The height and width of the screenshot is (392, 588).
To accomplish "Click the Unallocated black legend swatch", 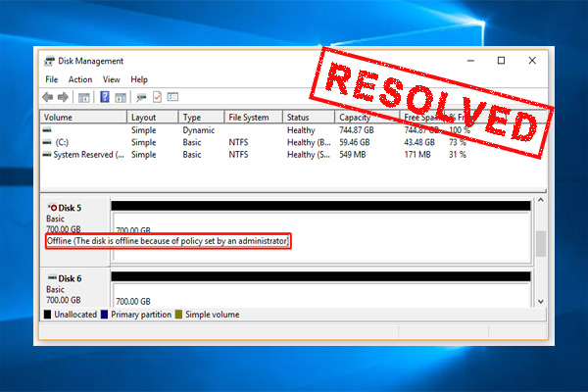I will (x=47, y=315).
